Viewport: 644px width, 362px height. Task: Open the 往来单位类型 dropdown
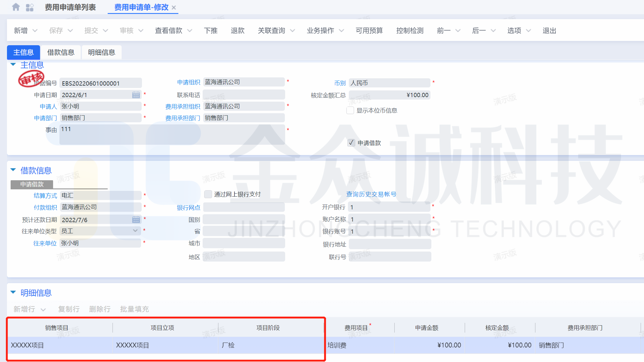coord(135,231)
